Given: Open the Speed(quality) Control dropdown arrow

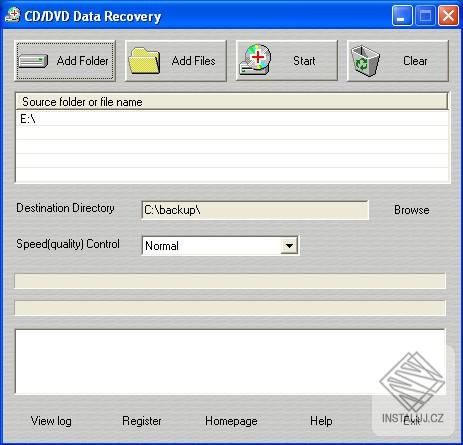Looking at the screenshot, I should coord(289,246).
